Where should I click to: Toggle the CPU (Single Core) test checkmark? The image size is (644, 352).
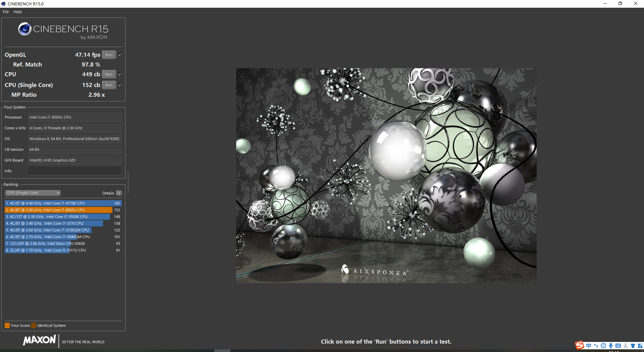point(120,85)
